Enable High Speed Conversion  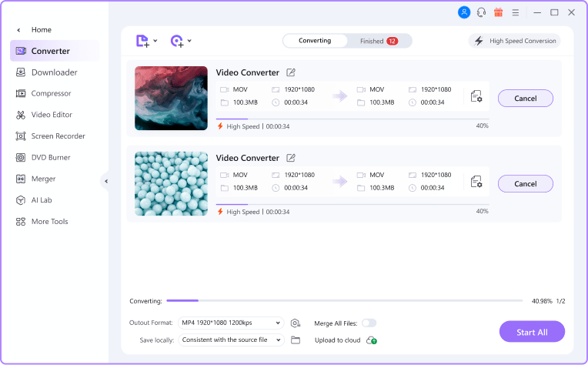[x=514, y=41]
